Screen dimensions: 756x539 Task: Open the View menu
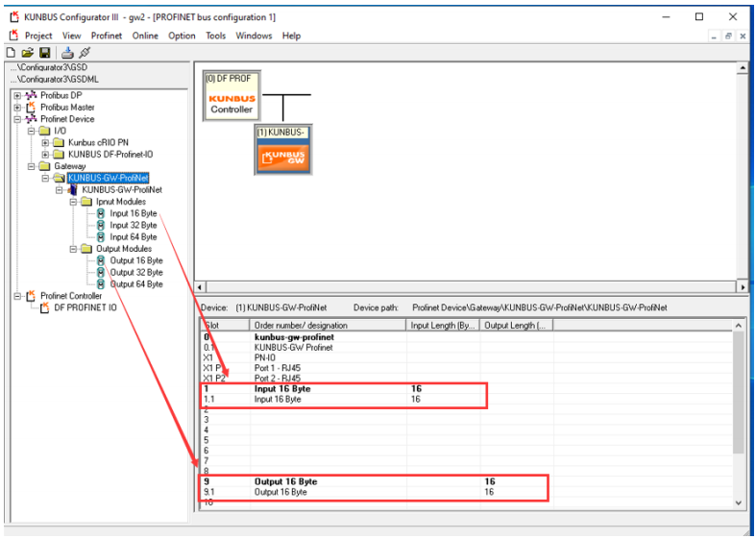coord(71,36)
